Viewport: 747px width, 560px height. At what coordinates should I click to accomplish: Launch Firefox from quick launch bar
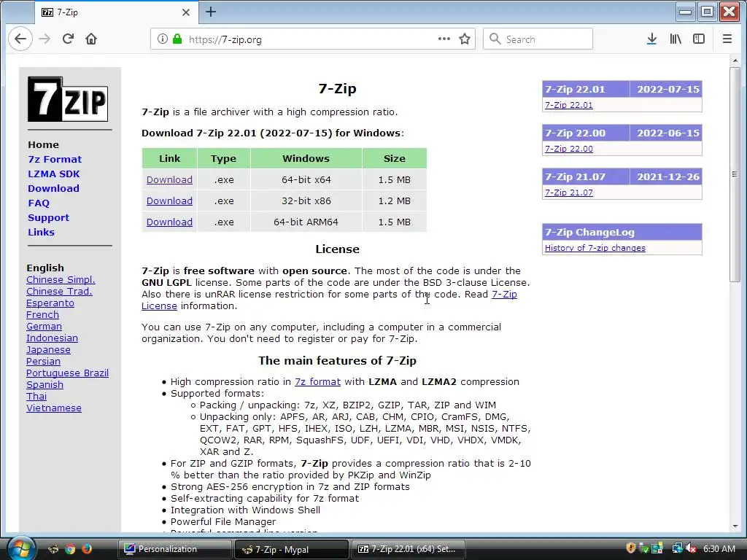87,549
